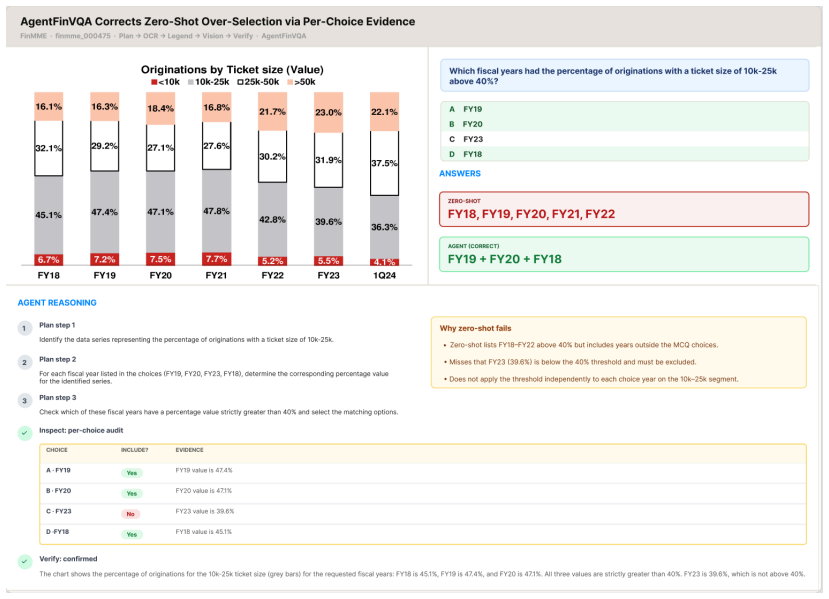
Task: Select answer choice C FY23
Action: [624, 139]
